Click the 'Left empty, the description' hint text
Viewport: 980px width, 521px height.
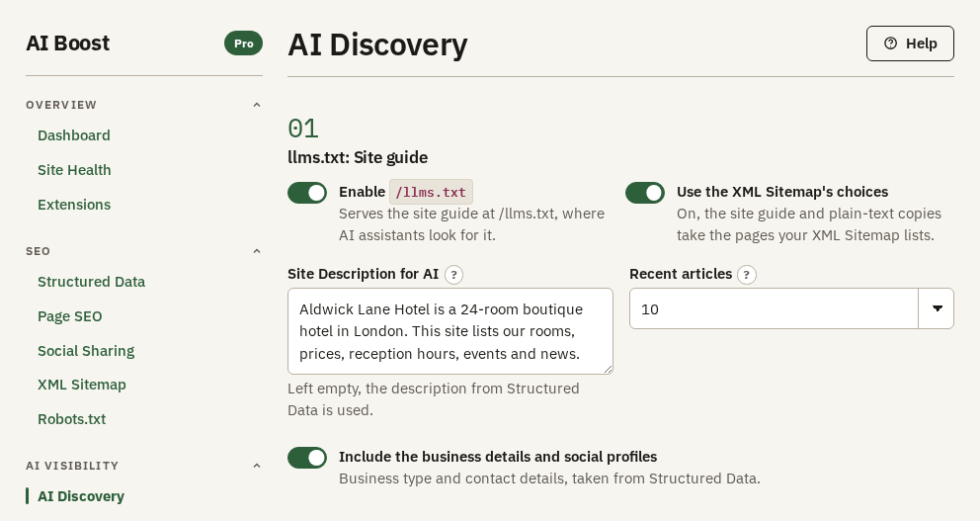click(x=433, y=399)
